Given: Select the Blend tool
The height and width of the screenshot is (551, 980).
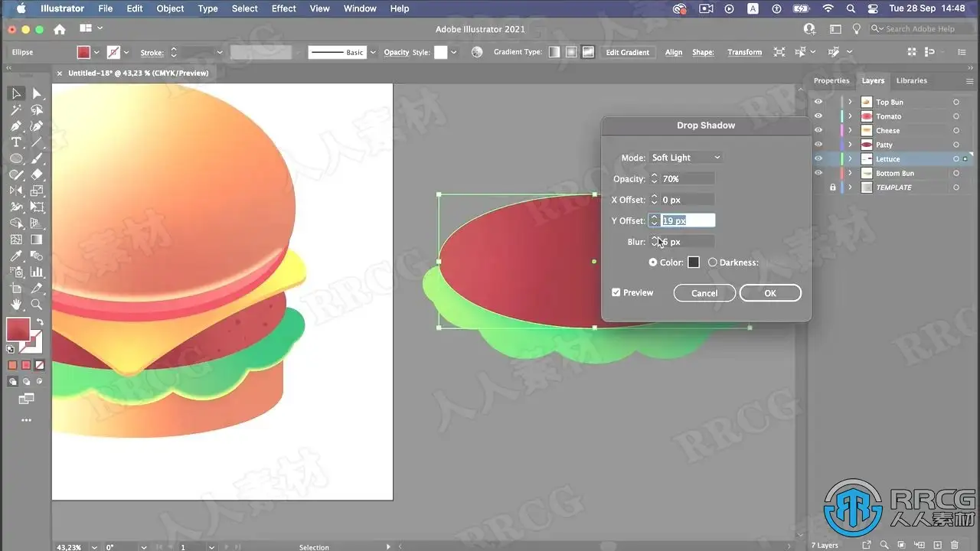Looking at the screenshot, I should tap(37, 256).
